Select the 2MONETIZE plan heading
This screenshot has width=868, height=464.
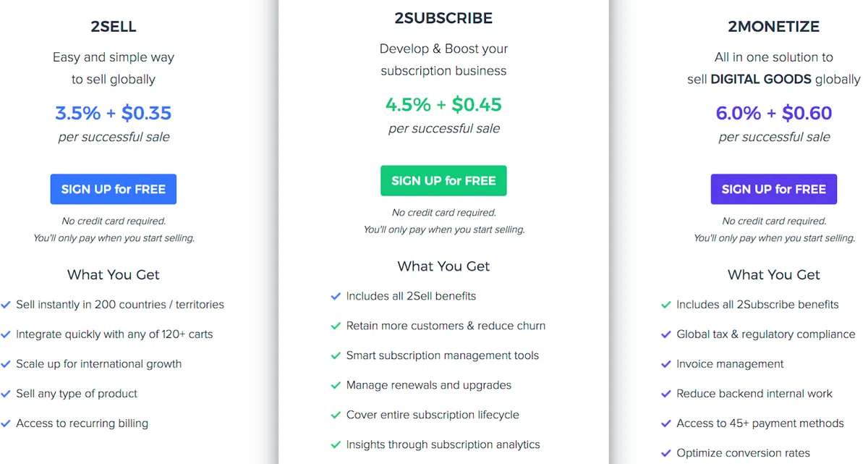pyautogui.click(x=773, y=26)
